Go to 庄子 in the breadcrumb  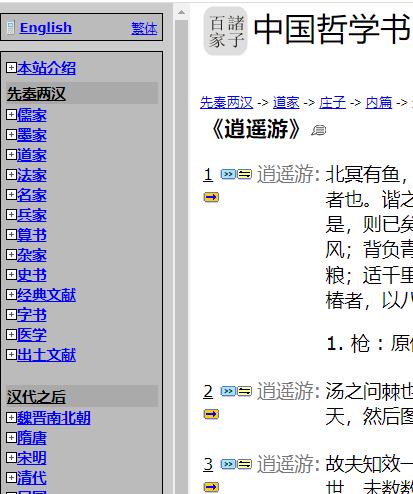[332, 102]
